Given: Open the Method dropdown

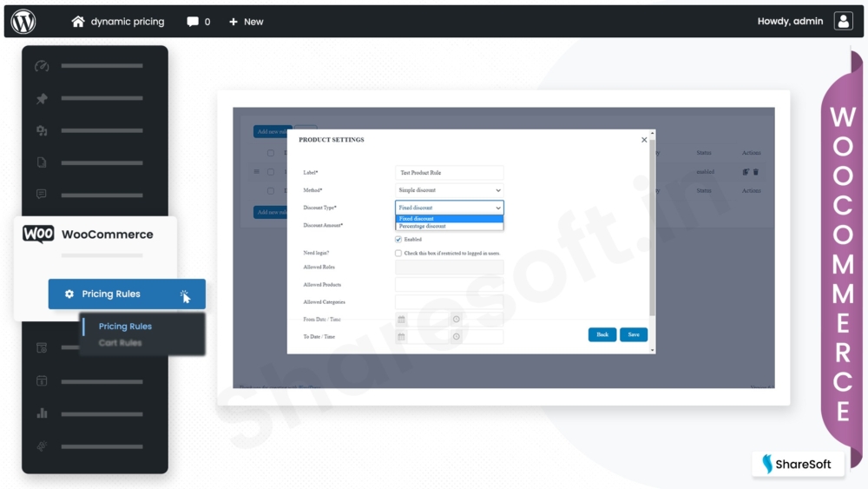Looking at the screenshot, I should click(x=449, y=190).
